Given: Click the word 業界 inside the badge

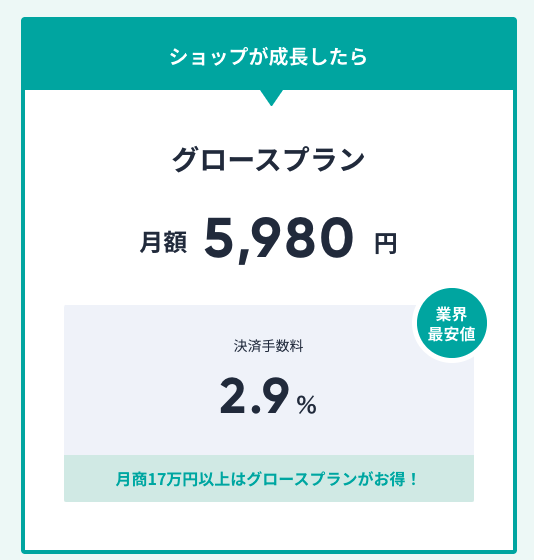Looking at the screenshot, I should (x=451, y=314).
